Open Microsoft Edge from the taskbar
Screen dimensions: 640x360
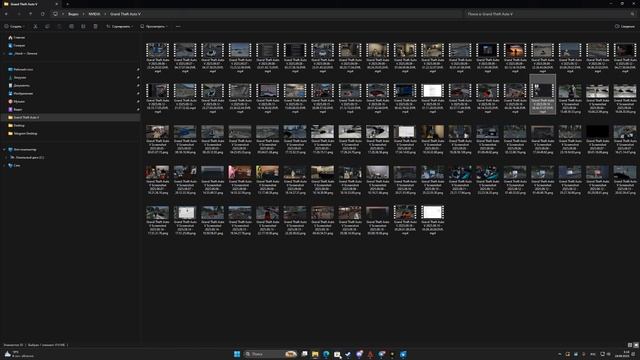326,354
